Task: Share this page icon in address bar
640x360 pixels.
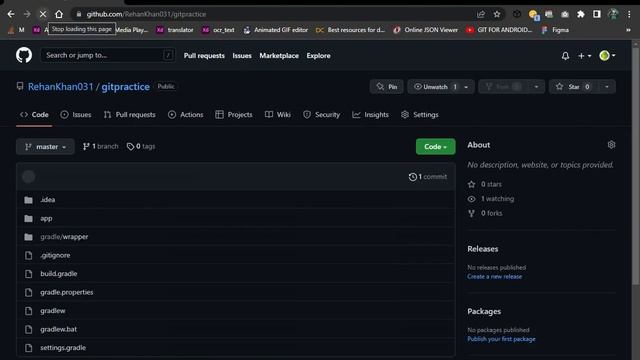Action: 481,14
